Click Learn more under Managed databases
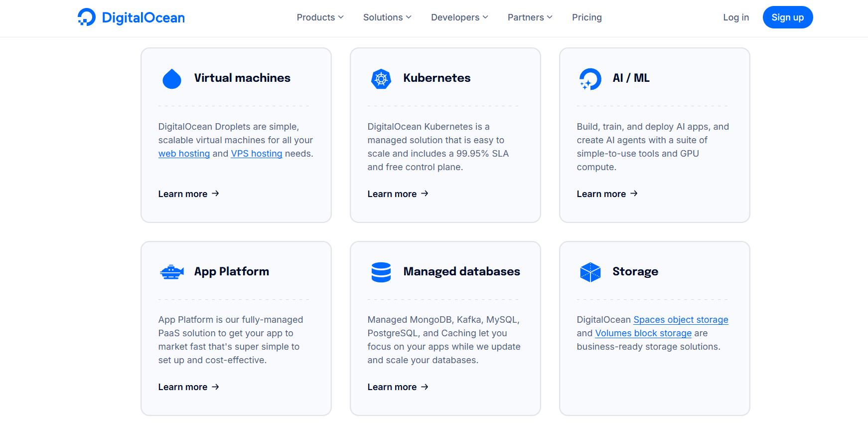868x423 pixels. (x=398, y=387)
